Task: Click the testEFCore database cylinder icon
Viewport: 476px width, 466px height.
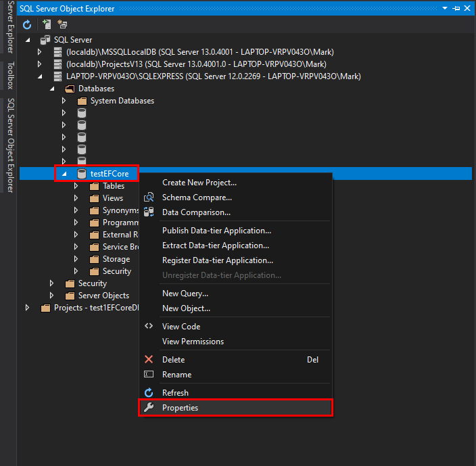Action: 82,174
